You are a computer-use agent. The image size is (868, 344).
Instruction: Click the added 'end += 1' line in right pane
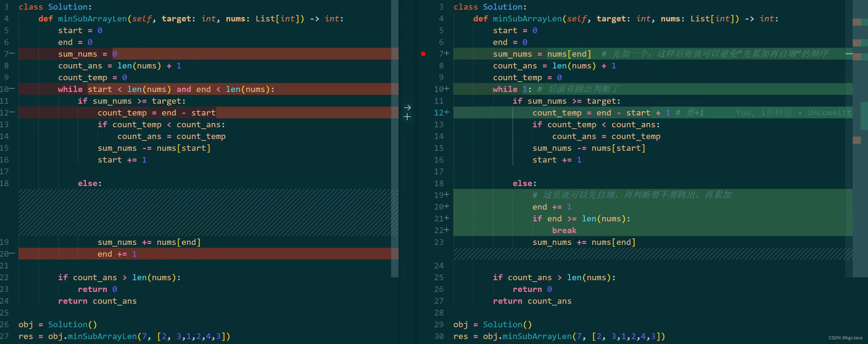point(552,207)
